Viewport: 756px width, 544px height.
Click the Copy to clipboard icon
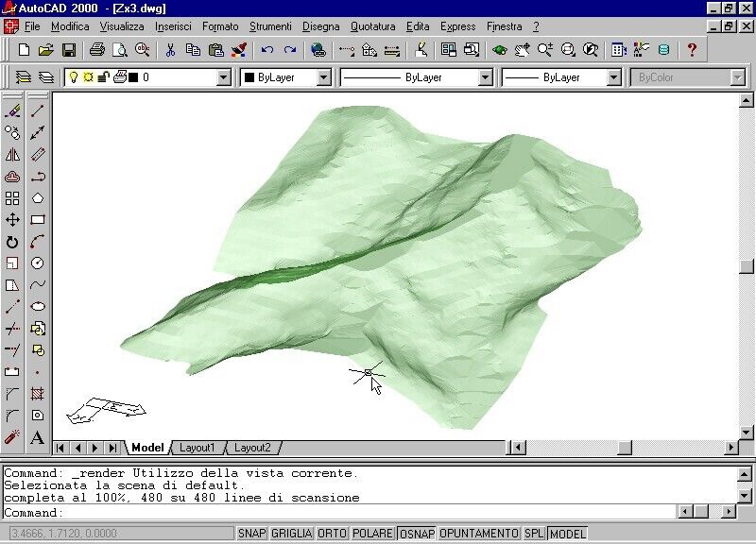(x=194, y=50)
